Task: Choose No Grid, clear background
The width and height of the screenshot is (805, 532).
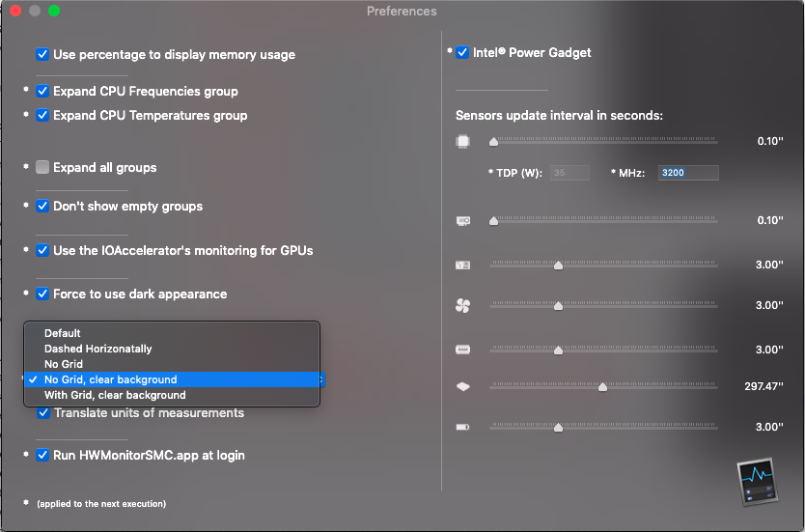Action: (172, 379)
